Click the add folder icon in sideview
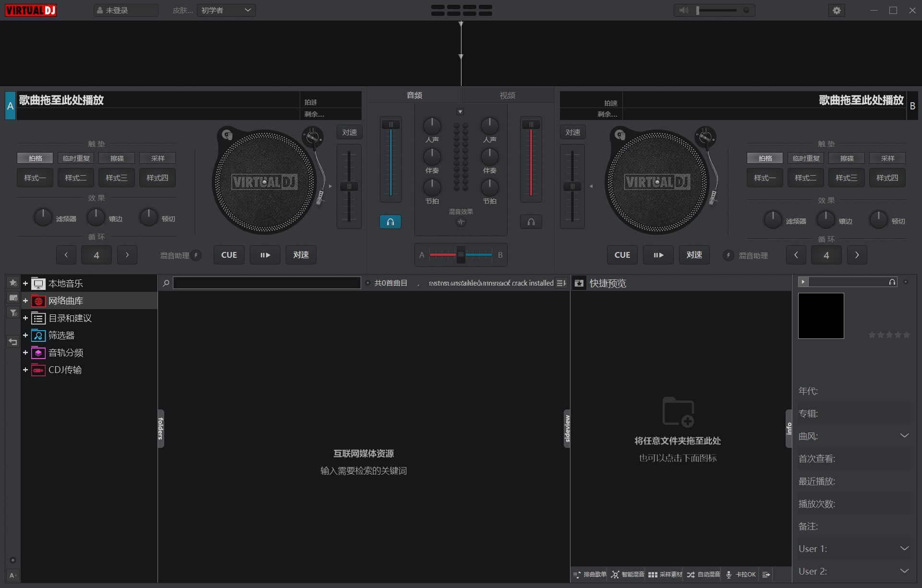922x588 pixels. coord(678,411)
